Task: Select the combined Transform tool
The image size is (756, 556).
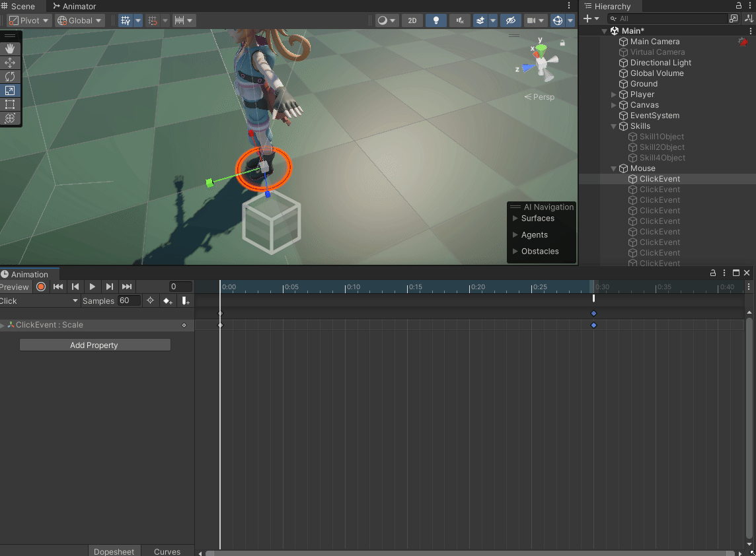Action: click(10, 118)
